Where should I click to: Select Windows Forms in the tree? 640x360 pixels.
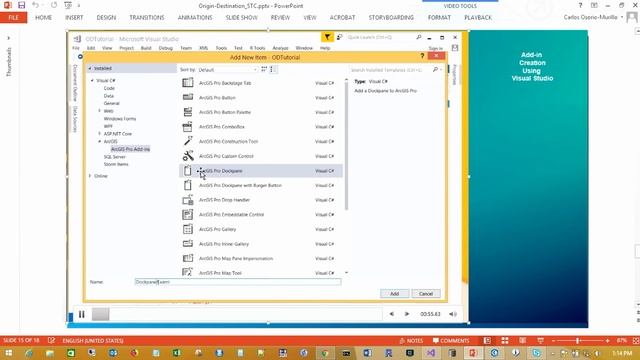[120, 118]
